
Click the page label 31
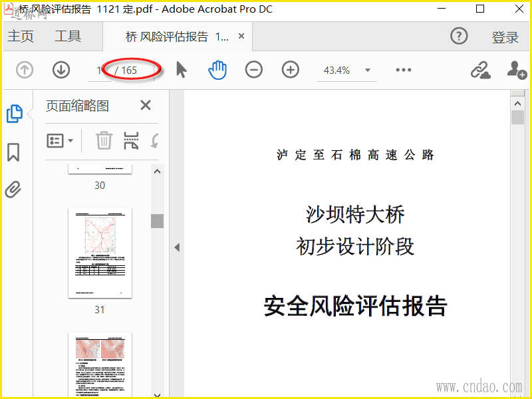99,309
